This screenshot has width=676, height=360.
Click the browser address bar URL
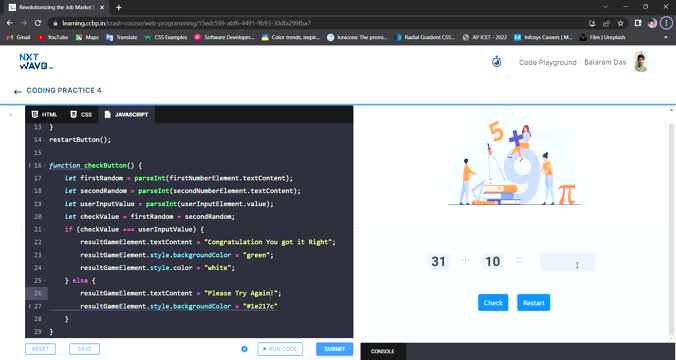click(186, 23)
